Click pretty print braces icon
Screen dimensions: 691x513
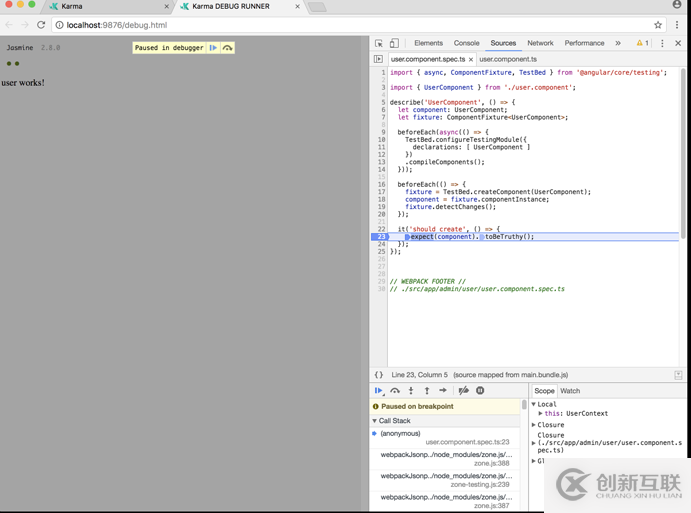(x=379, y=375)
